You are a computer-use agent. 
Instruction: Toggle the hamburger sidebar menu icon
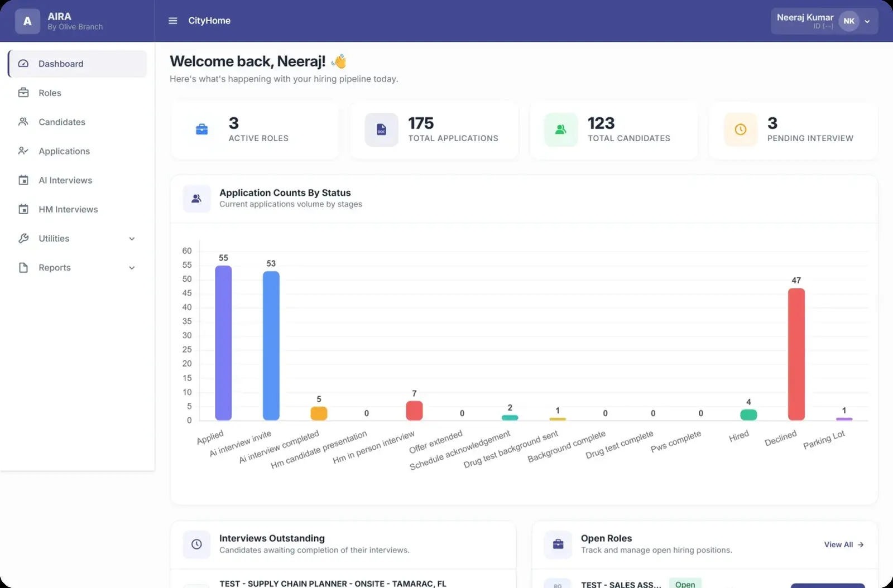tap(173, 21)
